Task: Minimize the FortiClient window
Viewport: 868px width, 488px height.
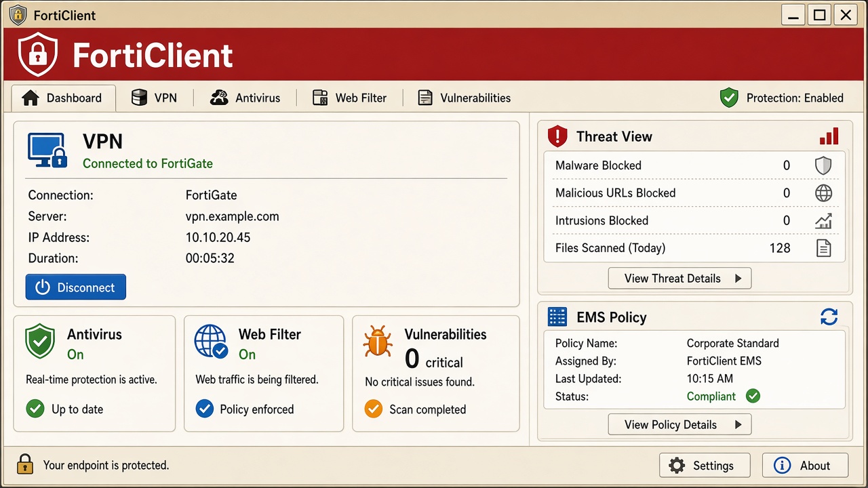Action: tap(795, 15)
